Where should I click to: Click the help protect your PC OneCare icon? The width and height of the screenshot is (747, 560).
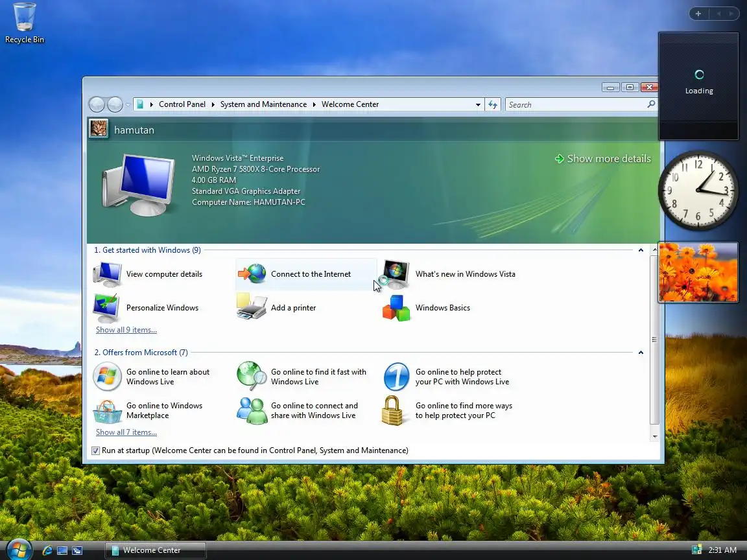click(x=396, y=377)
